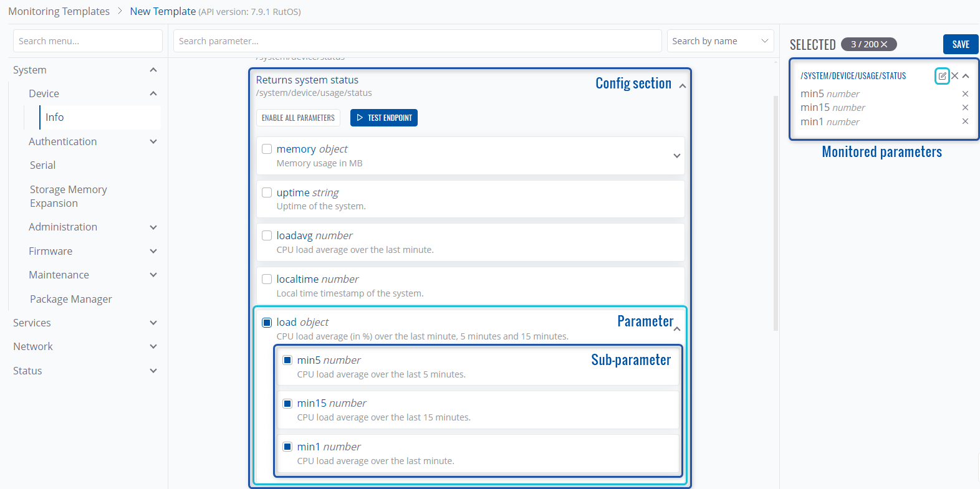Viewport: 980px width, 489px height.
Task: Click the SAVE button
Action: 960,44
